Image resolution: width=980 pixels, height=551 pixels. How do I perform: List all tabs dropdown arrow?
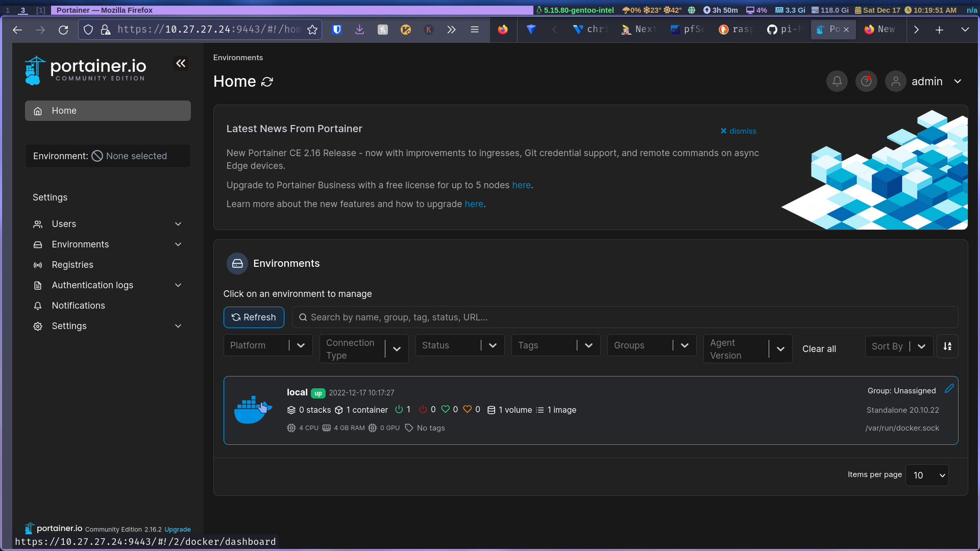(x=965, y=30)
